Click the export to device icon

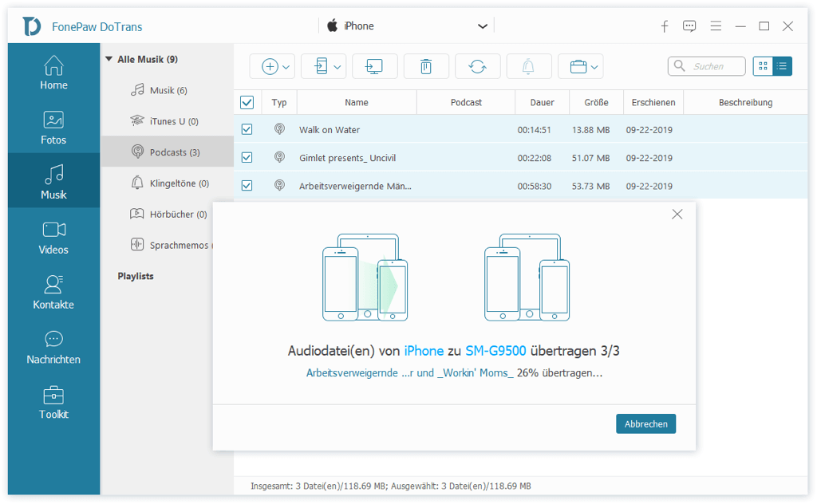[321, 67]
